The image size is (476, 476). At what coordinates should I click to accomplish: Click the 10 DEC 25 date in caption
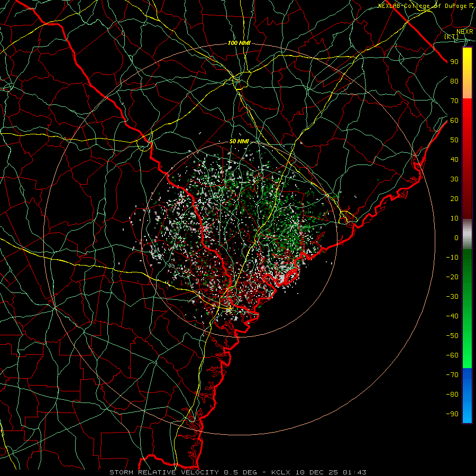tap(317, 472)
